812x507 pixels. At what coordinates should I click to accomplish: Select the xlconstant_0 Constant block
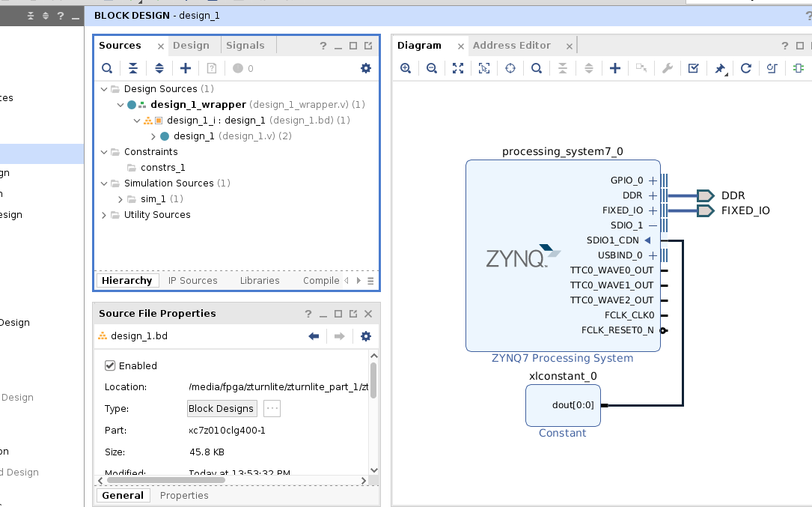(563, 405)
